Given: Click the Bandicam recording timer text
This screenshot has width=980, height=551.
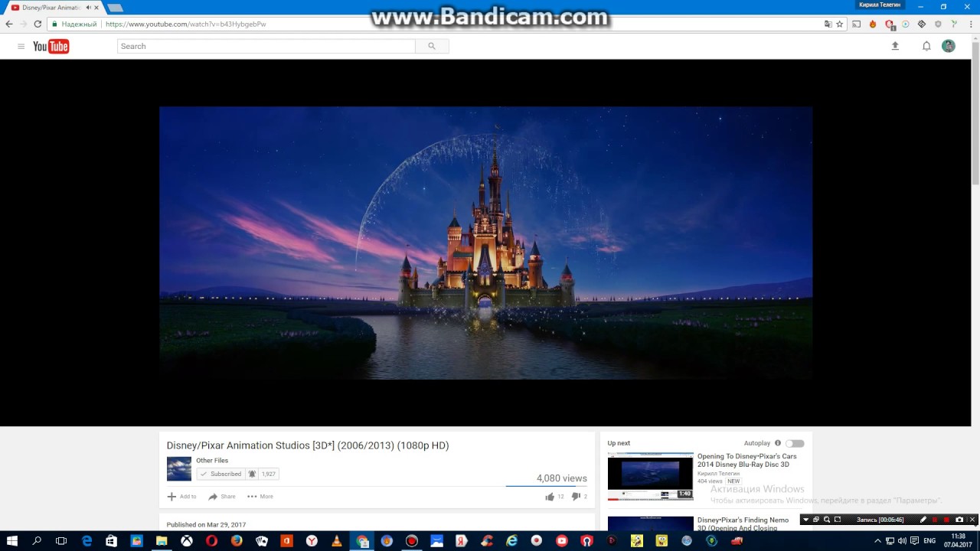Looking at the screenshot, I should 880,520.
